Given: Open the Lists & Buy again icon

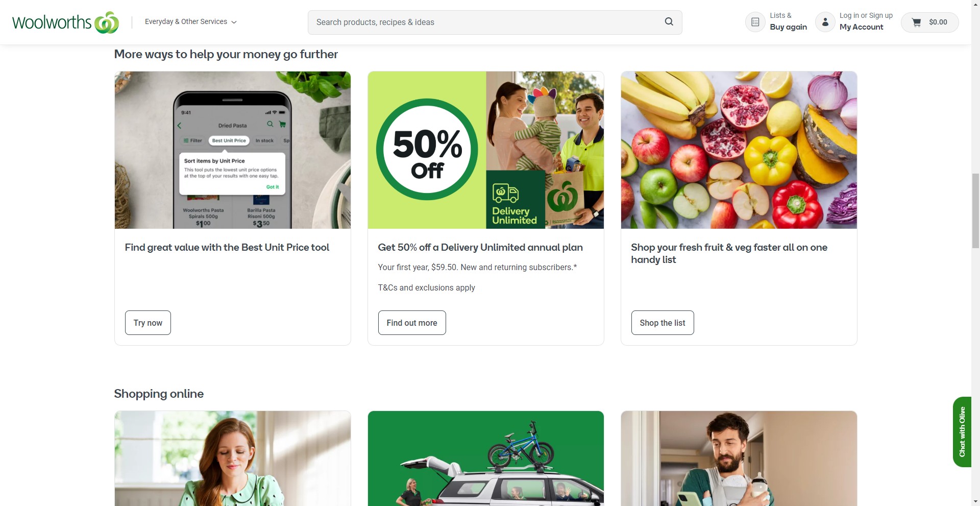Looking at the screenshot, I should (x=755, y=22).
